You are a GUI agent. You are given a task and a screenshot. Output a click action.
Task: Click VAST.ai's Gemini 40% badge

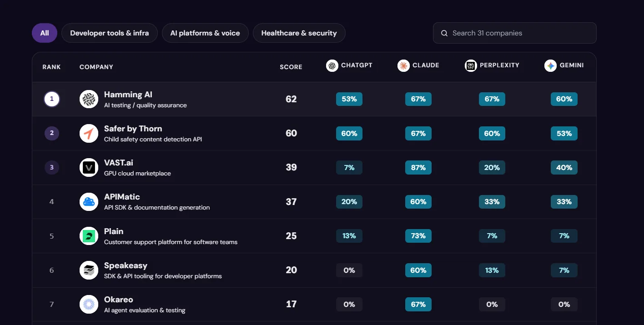[x=564, y=167]
